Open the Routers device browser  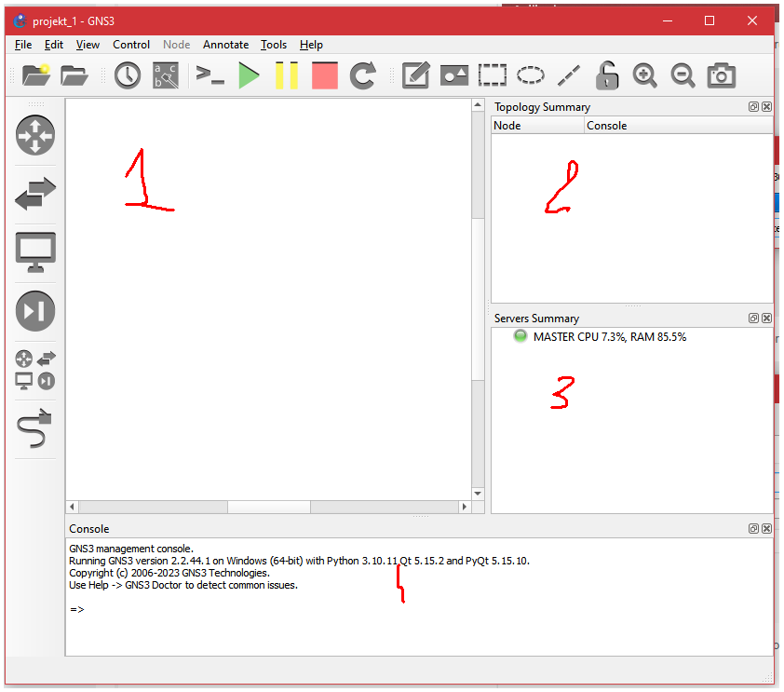point(35,135)
